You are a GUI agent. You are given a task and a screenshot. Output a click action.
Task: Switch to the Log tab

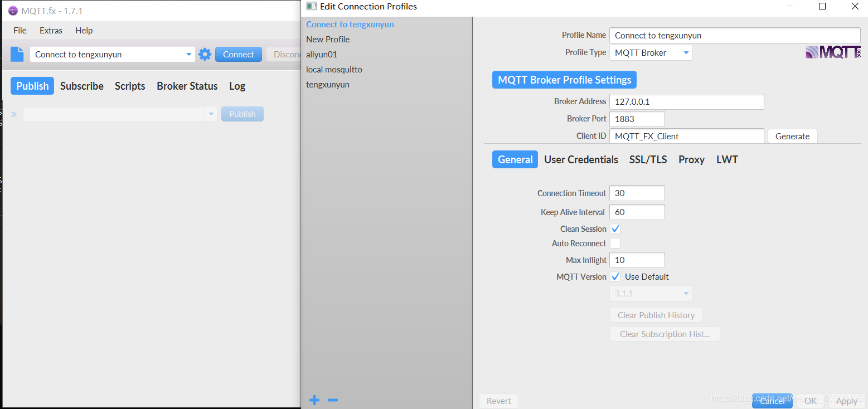237,86
